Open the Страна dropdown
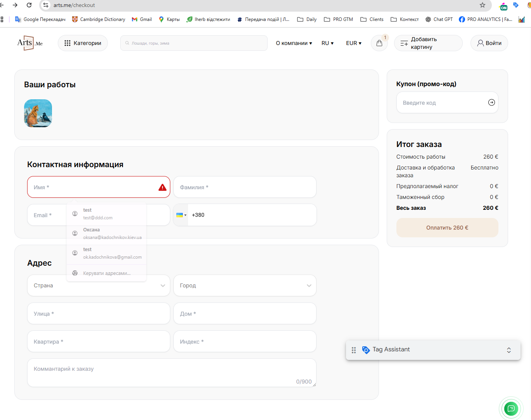 [x=99, y=285]
